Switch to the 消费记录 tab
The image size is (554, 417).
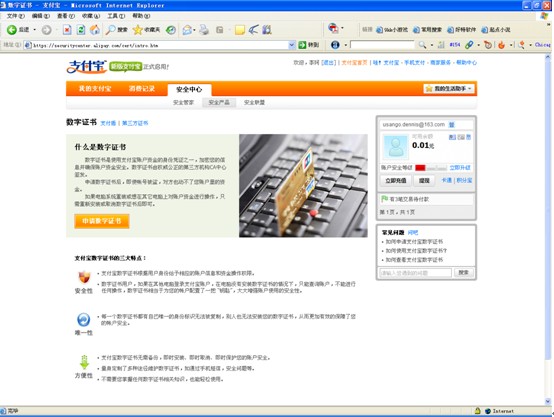(142, 89)
